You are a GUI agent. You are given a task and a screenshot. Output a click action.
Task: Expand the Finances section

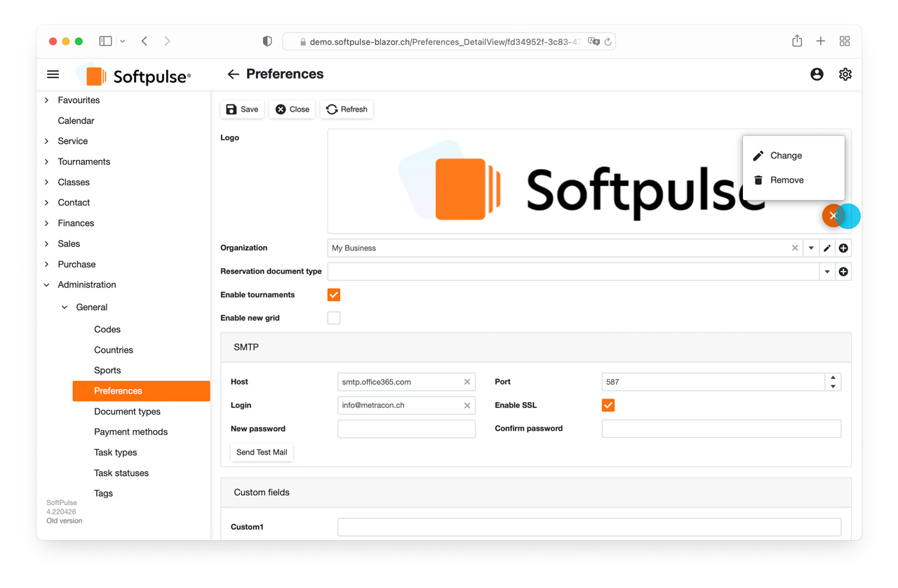[47, 223]
